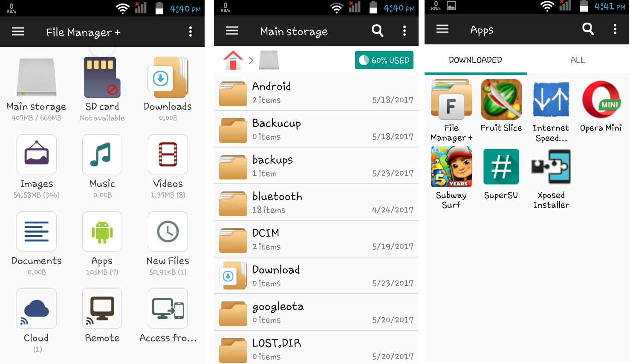Tap the '4/24/2017' date on bluetooth row
The height and width of the screenshot is (364, 630).
(x=393, y=210)
